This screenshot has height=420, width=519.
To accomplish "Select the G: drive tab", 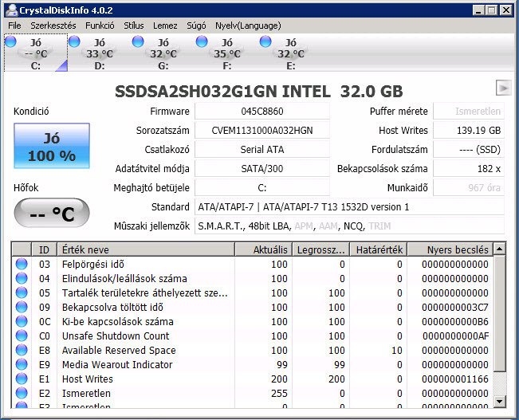I will [163, 53].
